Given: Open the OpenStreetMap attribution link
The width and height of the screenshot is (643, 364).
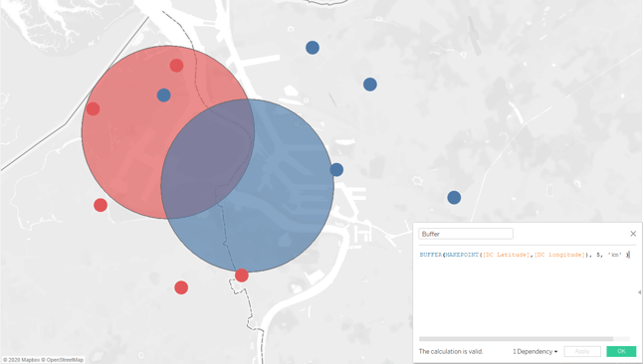Looking at the screenshot, I should pyautogui.click(x=65, y=360).
